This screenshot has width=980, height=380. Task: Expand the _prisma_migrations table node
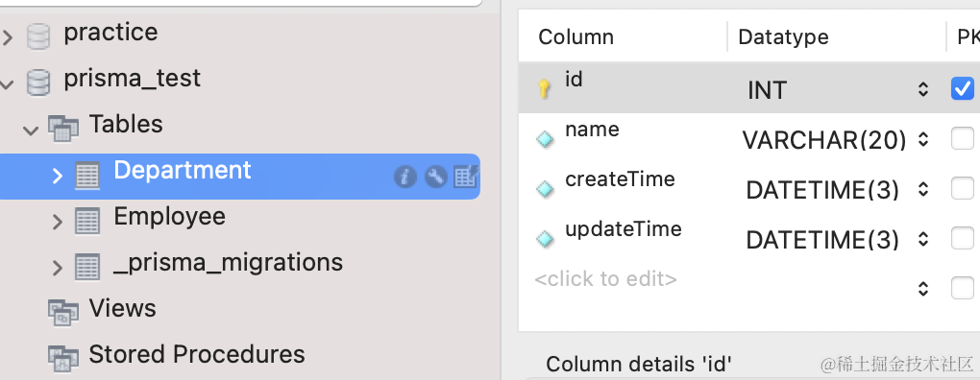click(x=58, y=268)
